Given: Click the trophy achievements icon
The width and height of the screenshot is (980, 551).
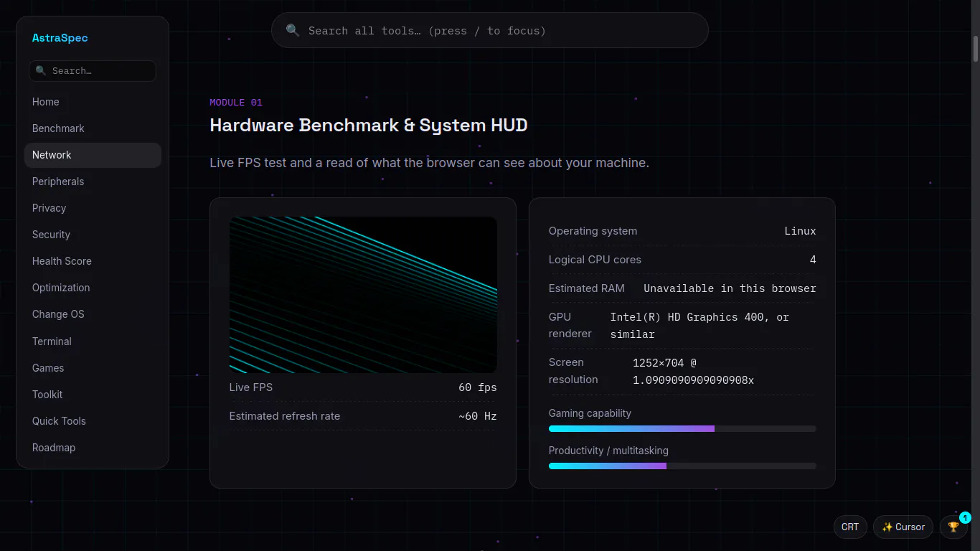Looking at the screenshot, I should [x=953, y=527].
